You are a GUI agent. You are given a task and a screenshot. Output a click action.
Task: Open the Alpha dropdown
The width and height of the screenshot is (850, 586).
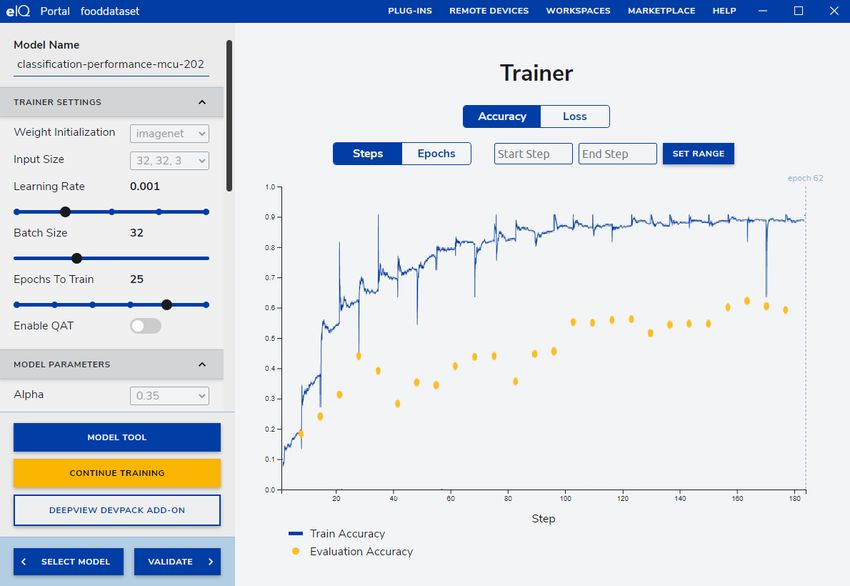coord(170,396)
